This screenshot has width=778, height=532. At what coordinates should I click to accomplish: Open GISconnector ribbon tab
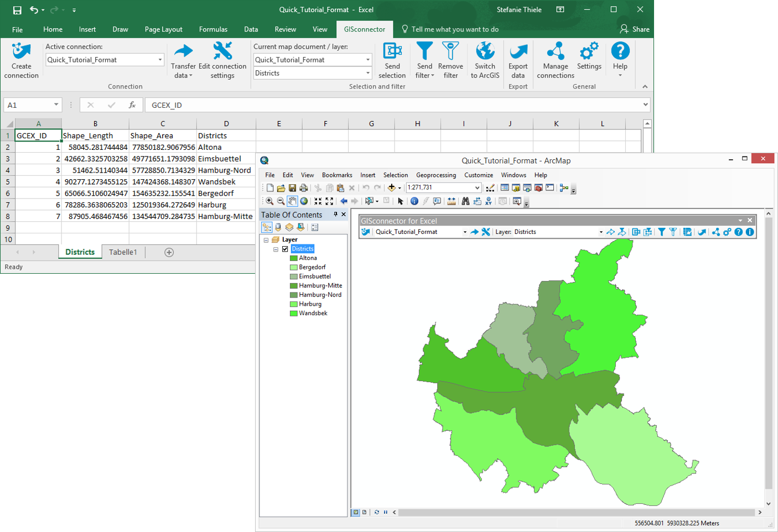point(364,29)
